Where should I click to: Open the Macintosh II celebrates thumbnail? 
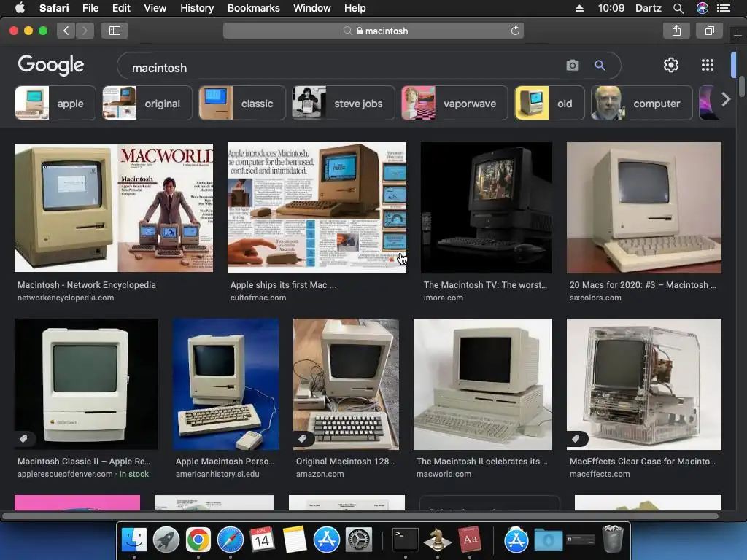(x=483, y=384)
